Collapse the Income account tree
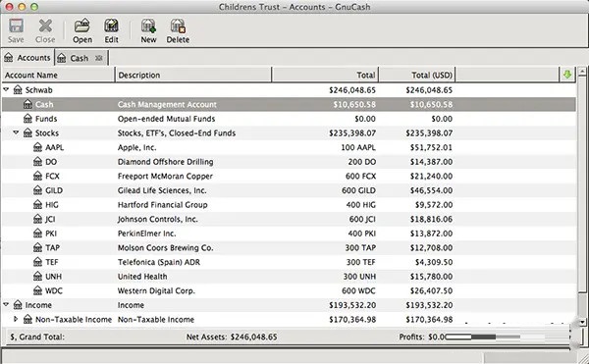Screen dimensions: 589x364 (6, 305)
